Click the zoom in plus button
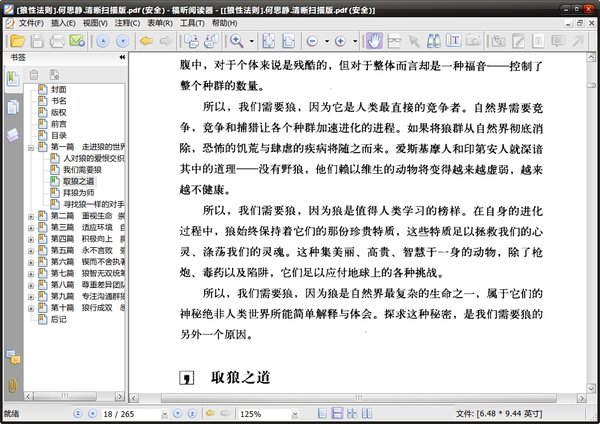The height and width of the screenshot is (424, 600). pos(340,41)
